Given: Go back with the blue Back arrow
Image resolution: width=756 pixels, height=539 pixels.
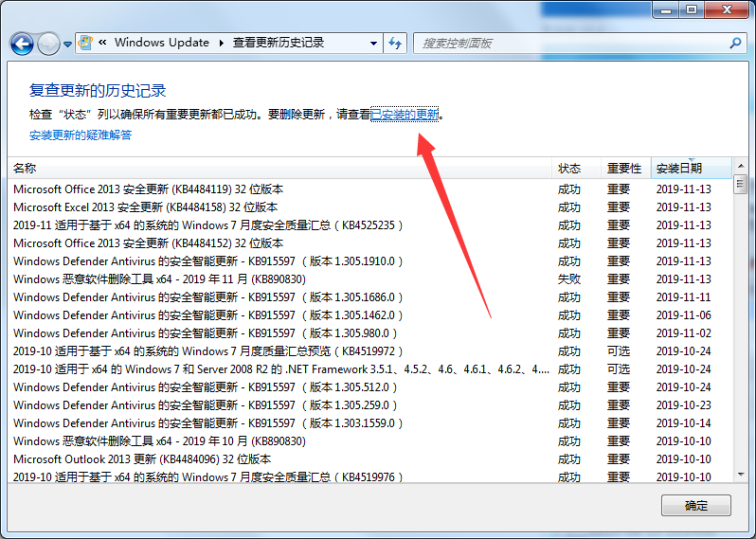Looking at the screenshot, I should coord(22,44).
